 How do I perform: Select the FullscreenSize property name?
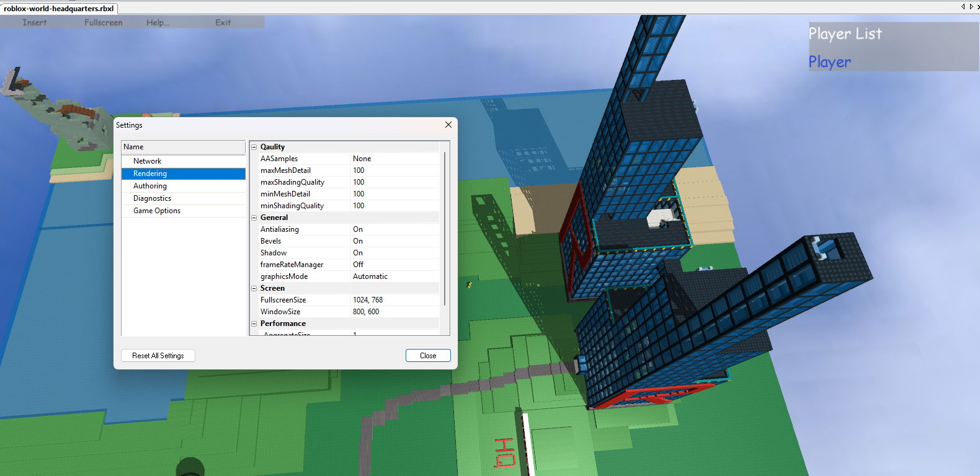(x=283, y=300)
